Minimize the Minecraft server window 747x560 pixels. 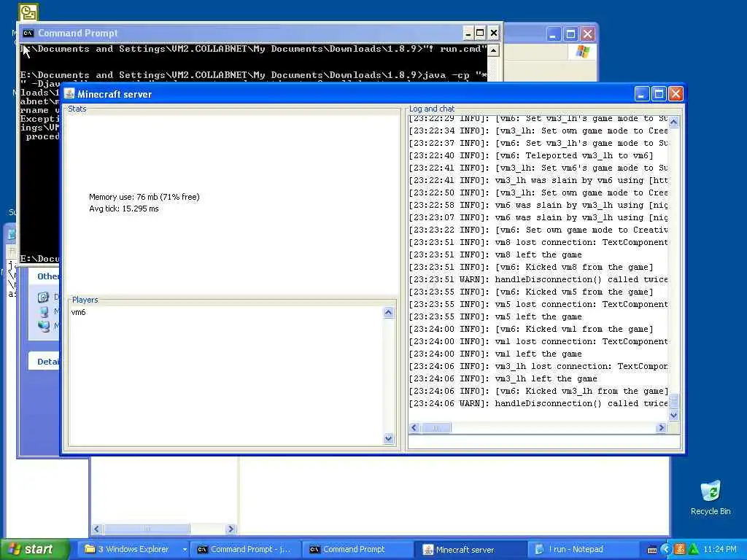point(642,94)
